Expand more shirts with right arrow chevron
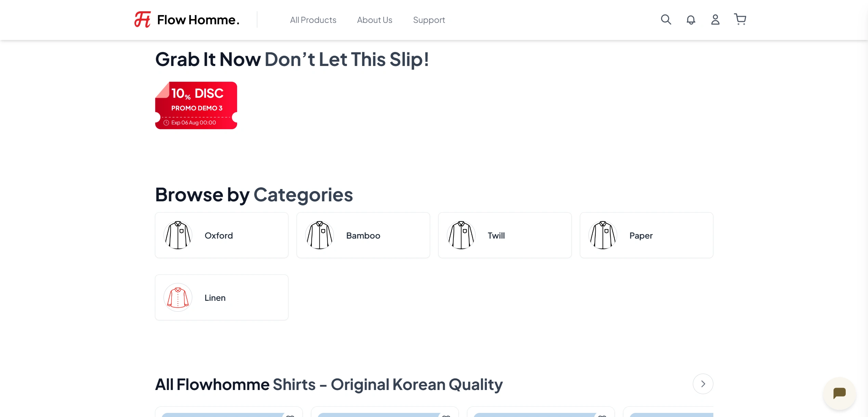Viewport: 868px width, 417px height. [x=703, y=384]
